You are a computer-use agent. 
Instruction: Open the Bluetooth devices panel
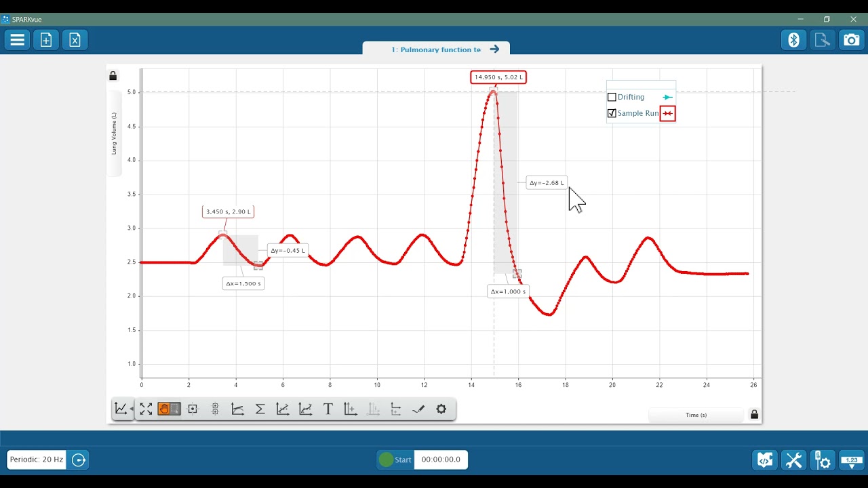click(x=794, y=40)
